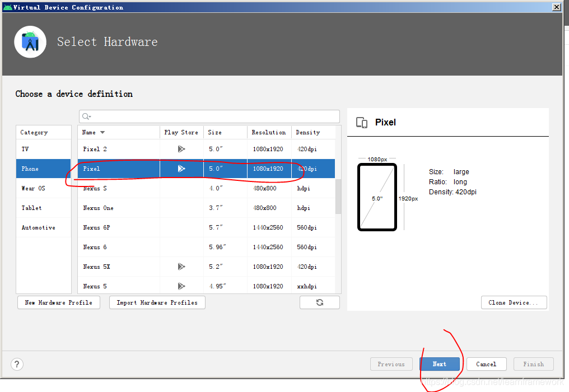The image size is (569, 392).
Task: Open New Hardware Profile dialog
Action: (59, 302)
